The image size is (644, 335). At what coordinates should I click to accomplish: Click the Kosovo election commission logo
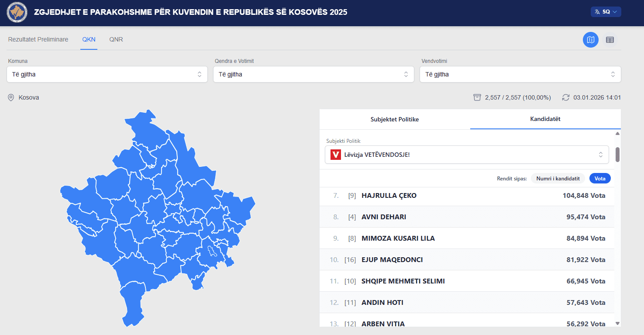(17, 13)
